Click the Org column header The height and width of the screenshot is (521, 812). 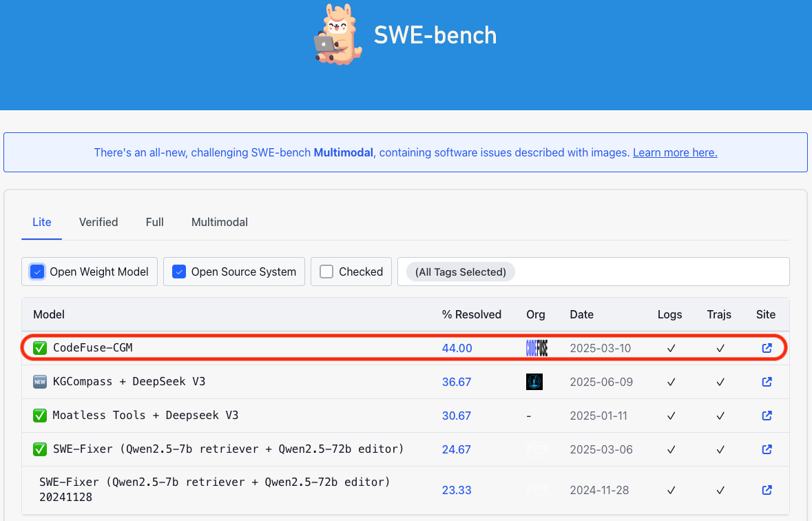click(535, 315)
